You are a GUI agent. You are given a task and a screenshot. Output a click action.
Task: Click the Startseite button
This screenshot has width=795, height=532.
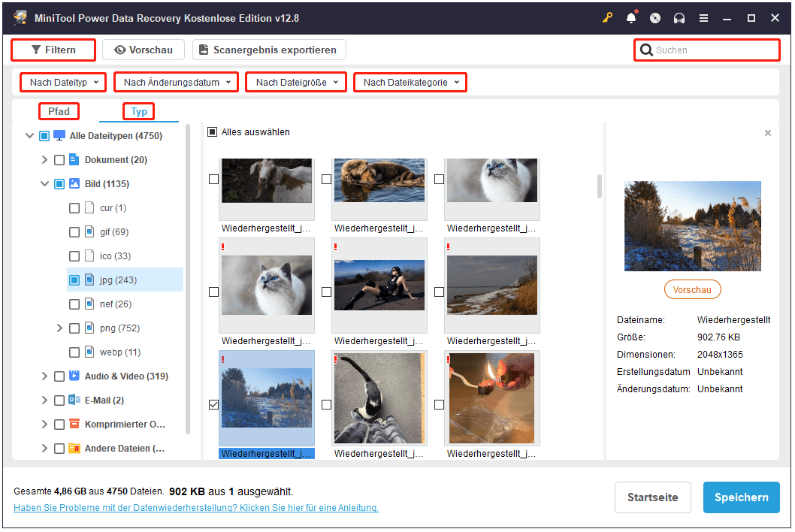(652, 497)
